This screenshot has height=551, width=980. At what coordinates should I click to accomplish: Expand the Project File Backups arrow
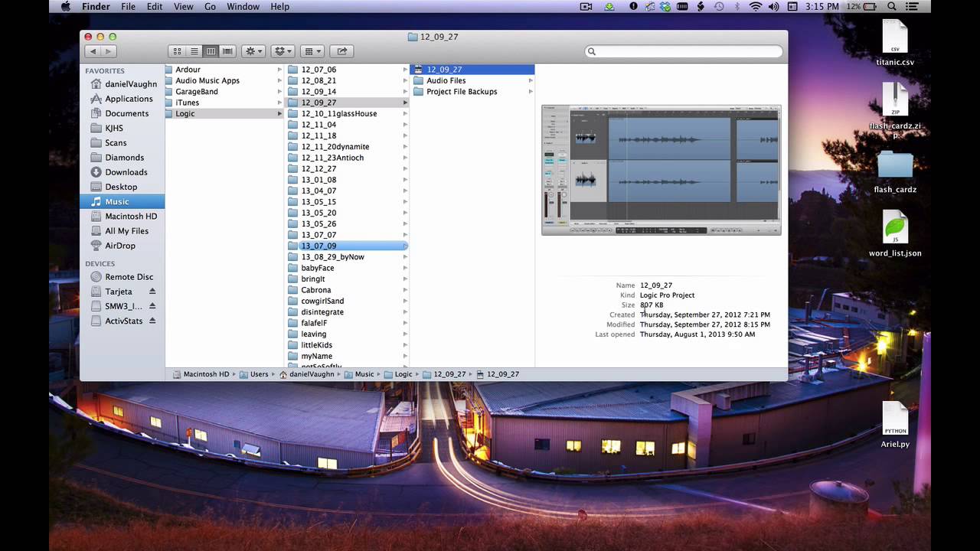tap(531, 92)
